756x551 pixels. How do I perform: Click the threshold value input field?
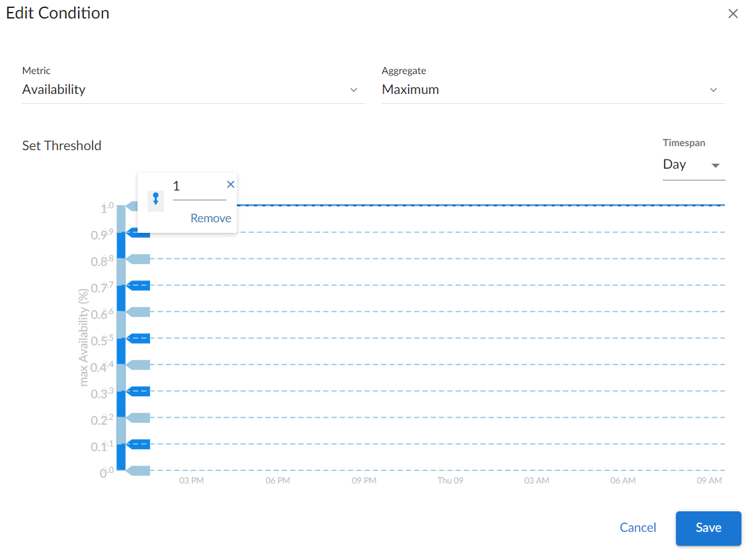198,187
